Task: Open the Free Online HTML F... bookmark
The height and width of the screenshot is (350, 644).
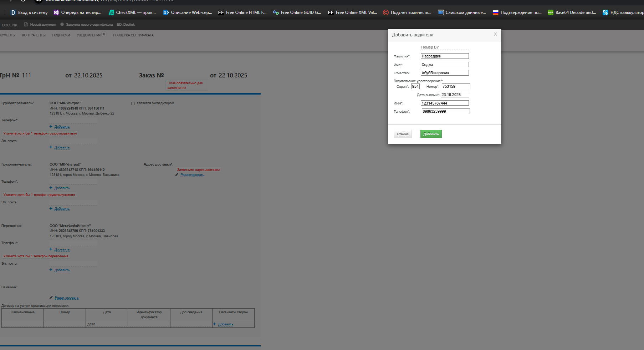Action: [242, 12]
